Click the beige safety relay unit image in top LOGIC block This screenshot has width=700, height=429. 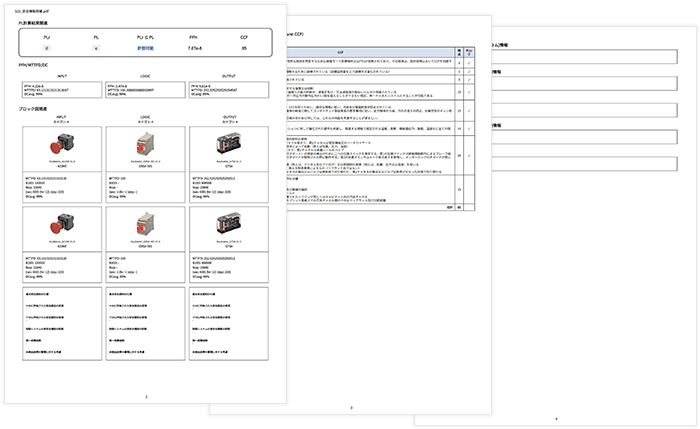point(145,144)
